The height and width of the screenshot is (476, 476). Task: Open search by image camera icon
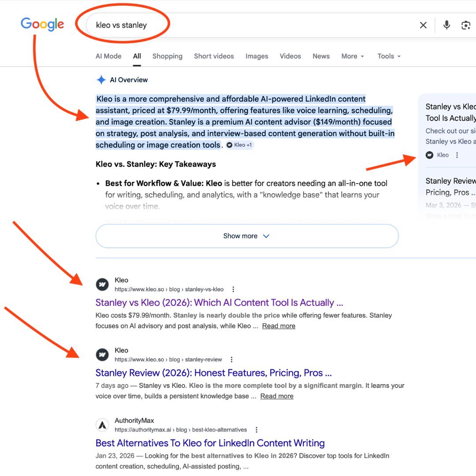tap(466, 25)
